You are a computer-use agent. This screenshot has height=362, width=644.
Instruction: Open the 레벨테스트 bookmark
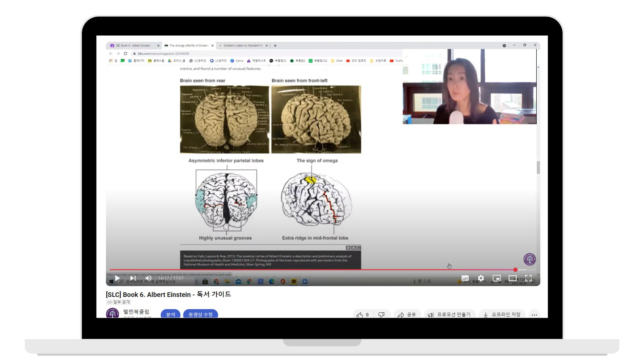(256, 61)
